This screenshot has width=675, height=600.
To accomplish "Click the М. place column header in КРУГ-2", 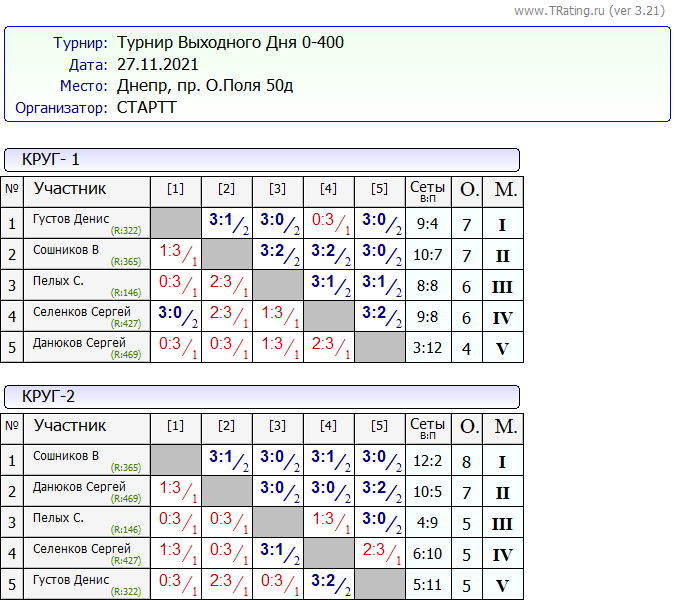I will point(506,427).
